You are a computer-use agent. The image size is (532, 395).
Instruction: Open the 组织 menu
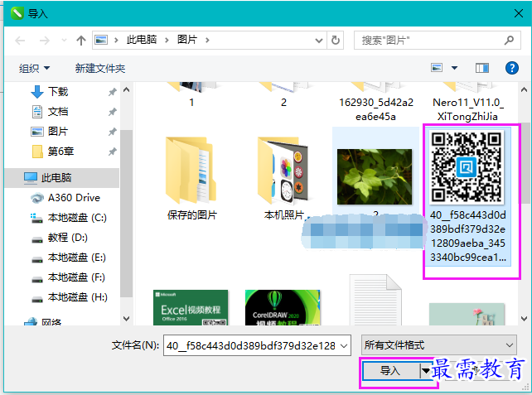35,68
